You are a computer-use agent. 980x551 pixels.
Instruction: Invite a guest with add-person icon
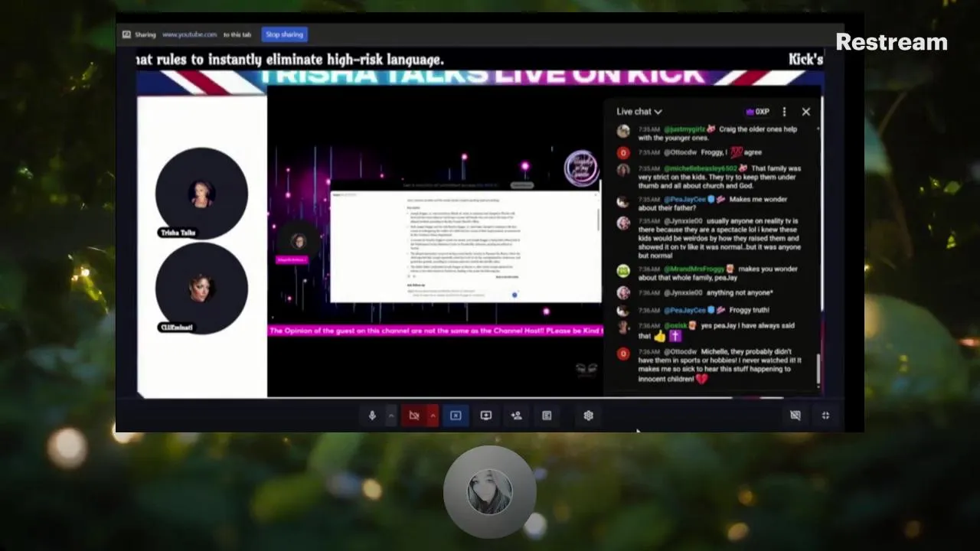(516, 416)
